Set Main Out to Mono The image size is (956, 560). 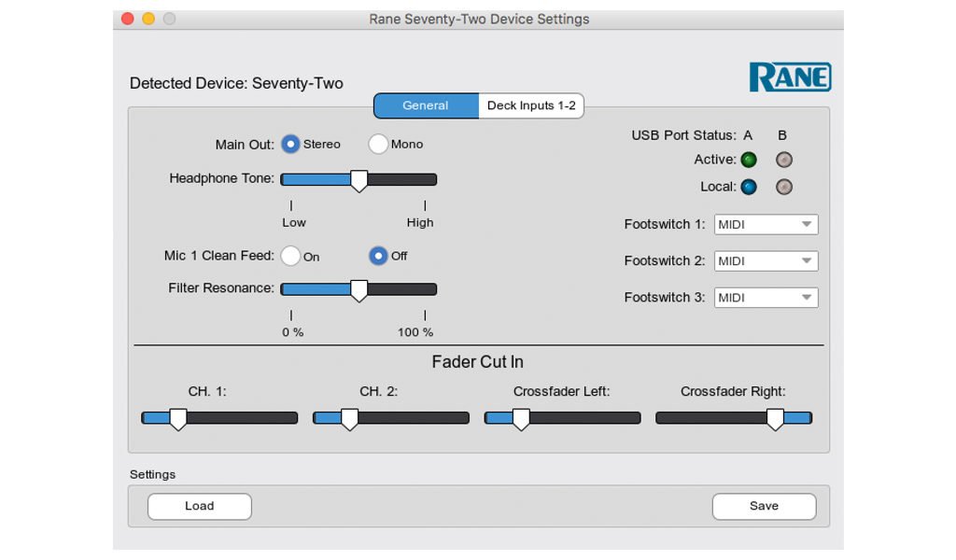click(x=378, y=144)
